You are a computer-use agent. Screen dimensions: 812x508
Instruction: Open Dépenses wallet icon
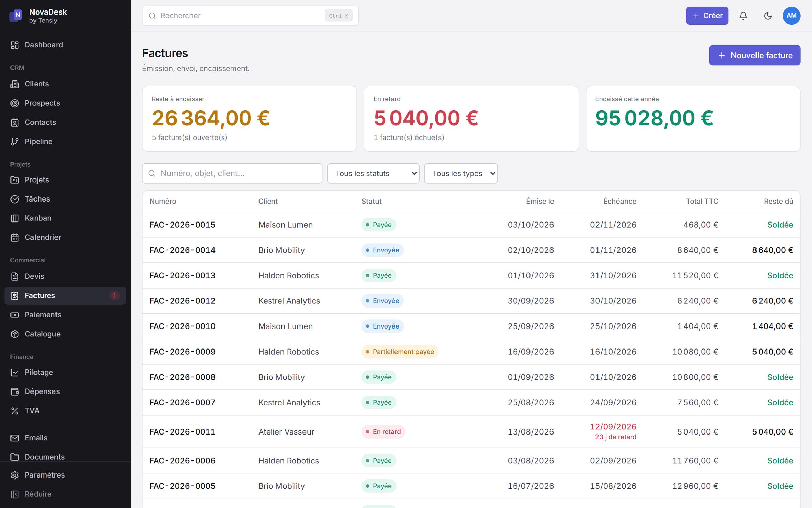point(15,391)
